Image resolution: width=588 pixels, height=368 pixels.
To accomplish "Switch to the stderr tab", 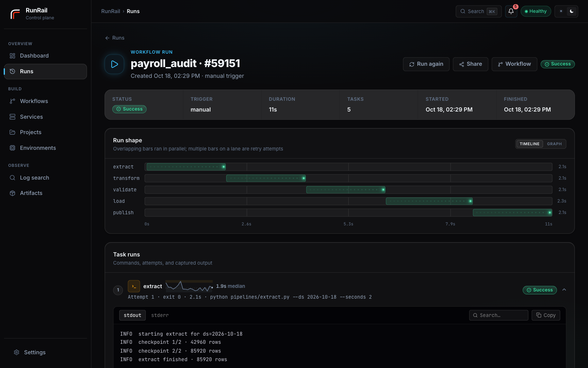I will [x=160, y=315].
